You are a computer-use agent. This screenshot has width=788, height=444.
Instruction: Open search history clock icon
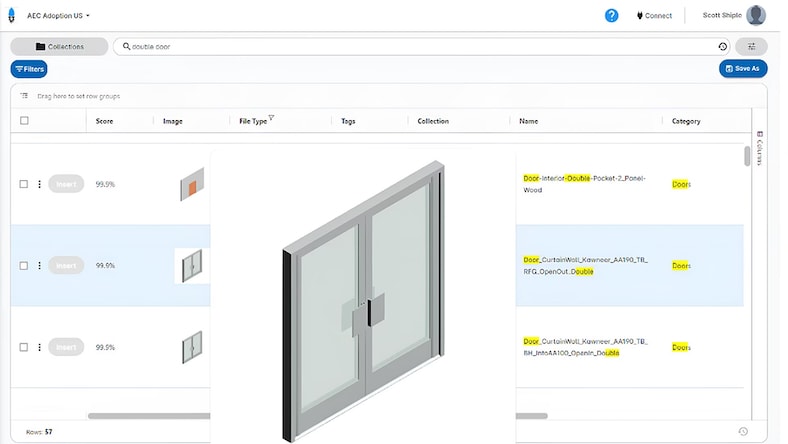[x=723, y=46]
